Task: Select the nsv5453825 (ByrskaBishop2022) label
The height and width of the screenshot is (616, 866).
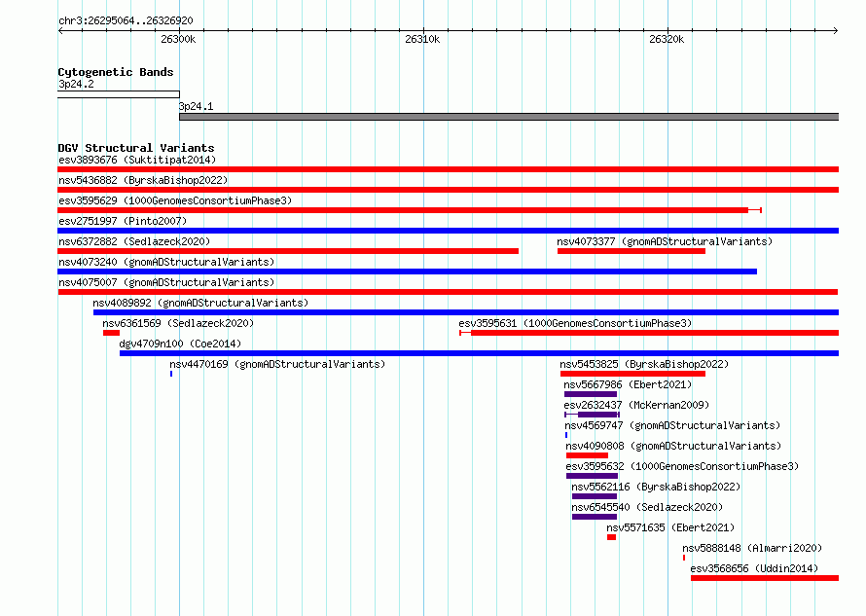Action: pyautogui.click(x=644, y=364)
